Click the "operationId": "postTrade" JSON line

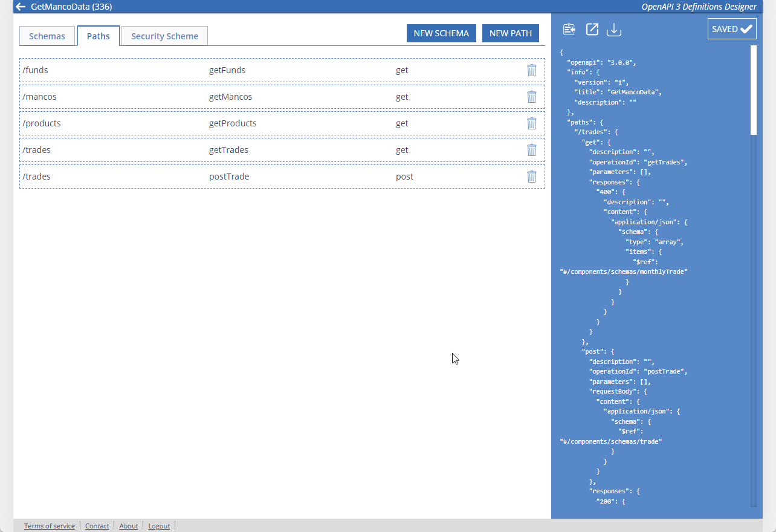click(638, 371)
